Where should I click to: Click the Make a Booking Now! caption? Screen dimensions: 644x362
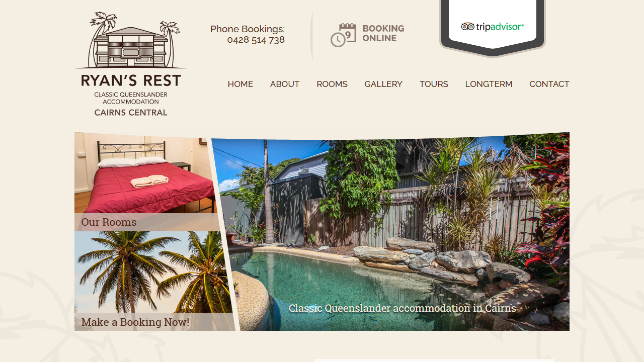[x=135, y=322]
